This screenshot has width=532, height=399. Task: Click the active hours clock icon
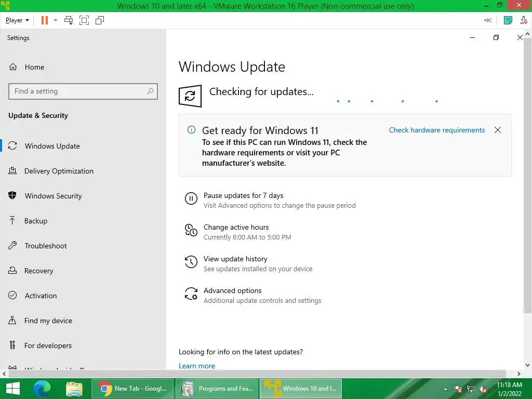[191, 230]
